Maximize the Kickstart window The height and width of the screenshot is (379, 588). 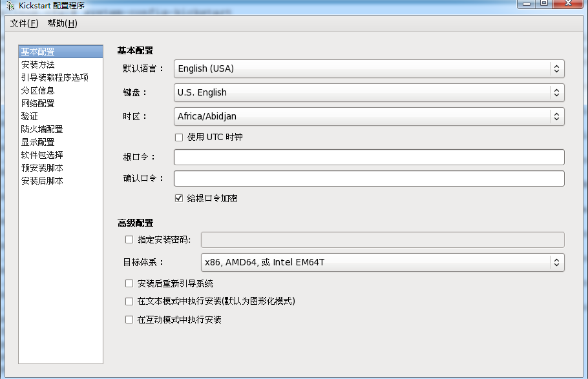click(x=544, y=3)
